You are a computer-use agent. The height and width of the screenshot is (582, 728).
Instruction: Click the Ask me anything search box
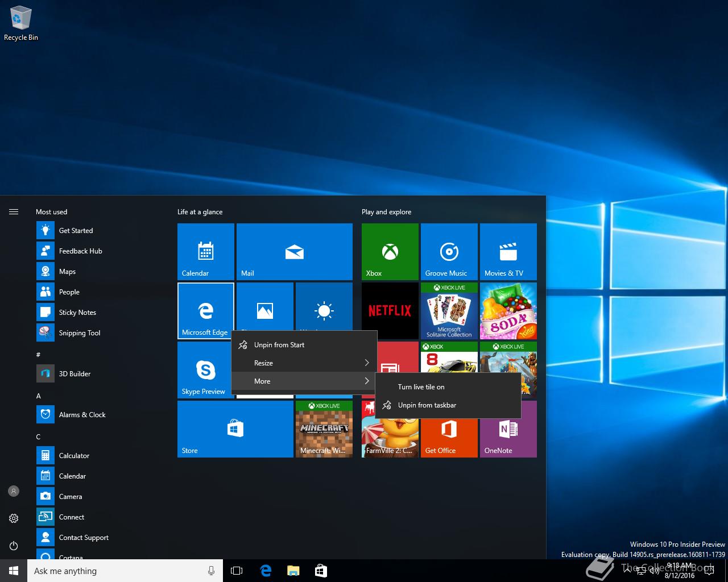coord(125,571)
